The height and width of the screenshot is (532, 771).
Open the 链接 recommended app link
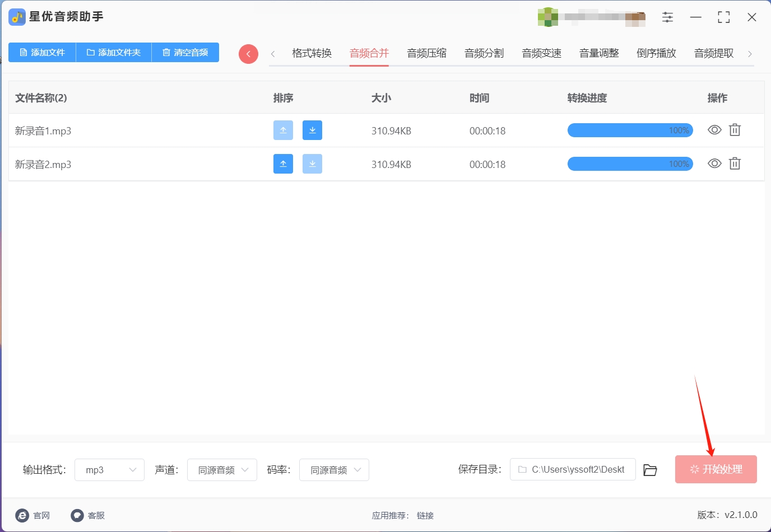point(425,516)
